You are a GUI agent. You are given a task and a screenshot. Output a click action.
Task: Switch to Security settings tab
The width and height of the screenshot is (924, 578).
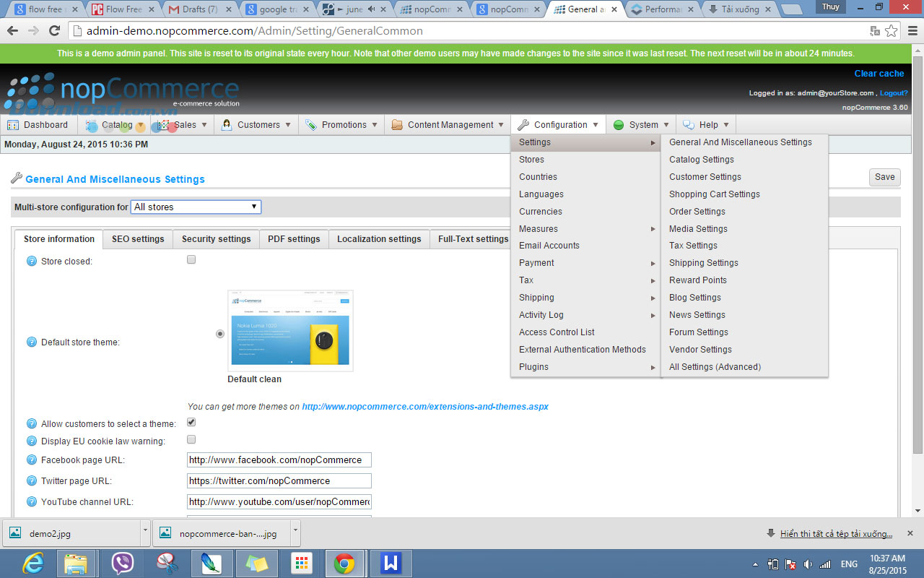216,239
